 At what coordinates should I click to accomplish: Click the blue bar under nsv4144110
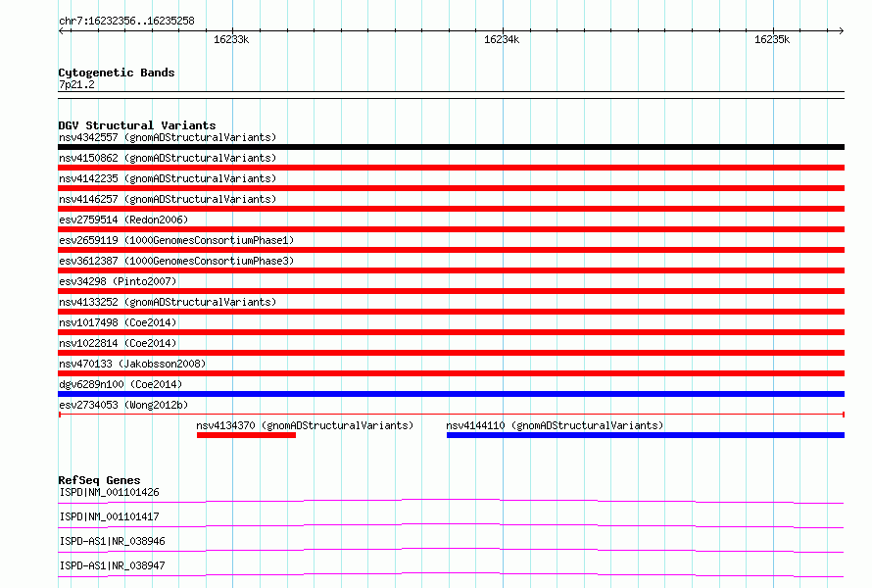pos(646,435)
